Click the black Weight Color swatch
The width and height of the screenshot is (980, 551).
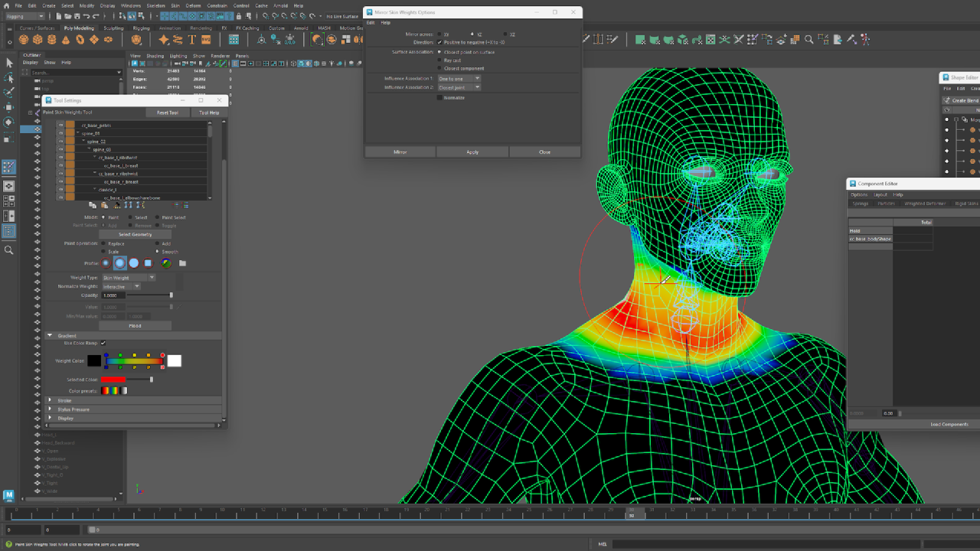(94, 360)
